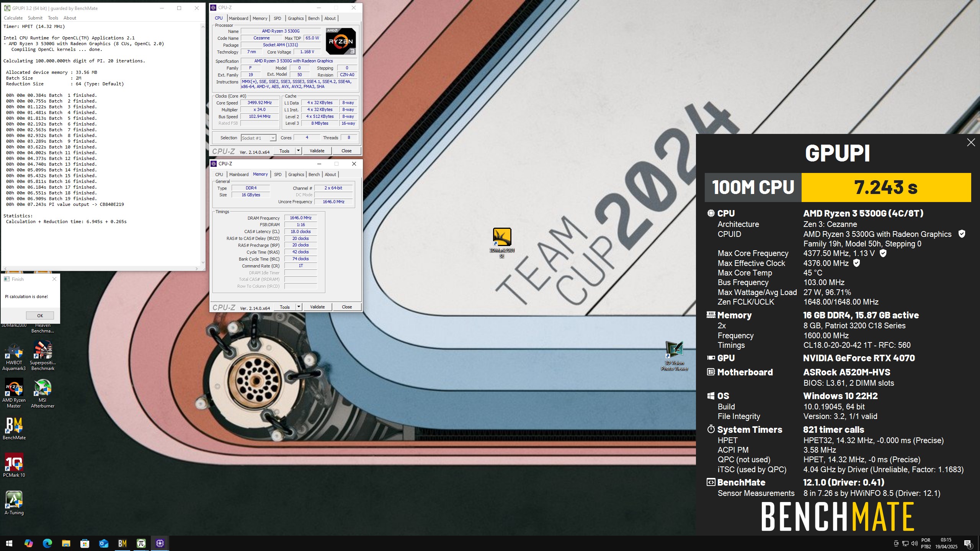This screenshot has height=551, width=980.
Task: Switch to Mainboard tab in top CPU-Z
Action: pos(238,18)
